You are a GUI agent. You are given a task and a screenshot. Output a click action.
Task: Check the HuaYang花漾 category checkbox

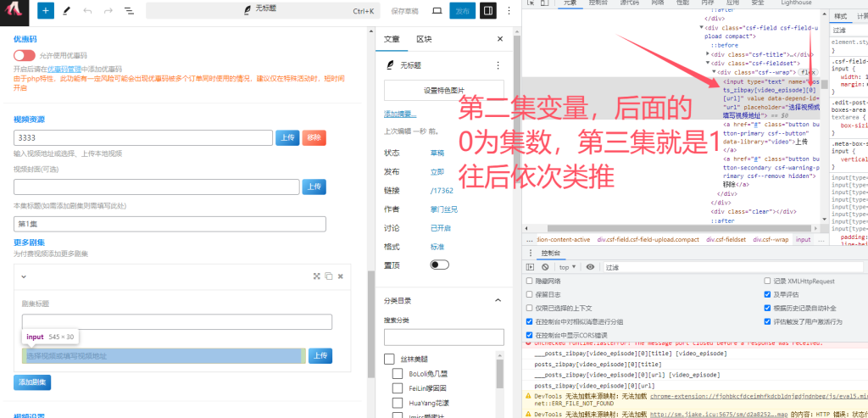[398, 403]
